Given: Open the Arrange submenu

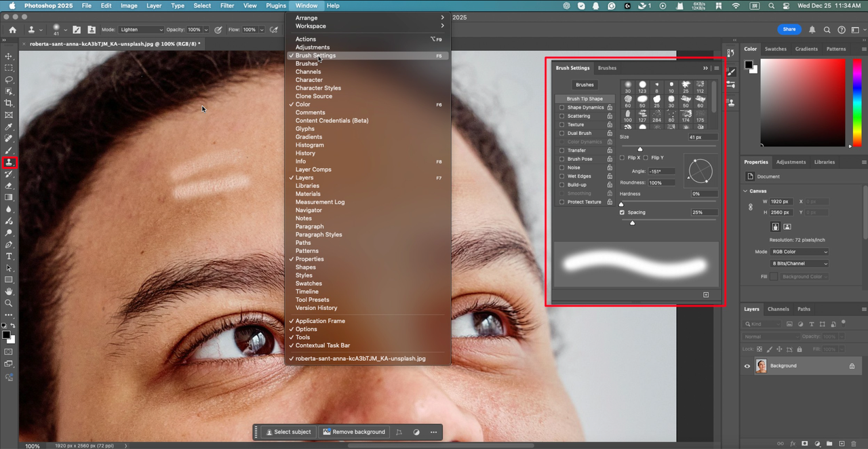Looking at the screenshot, I should tap(367, 18).
